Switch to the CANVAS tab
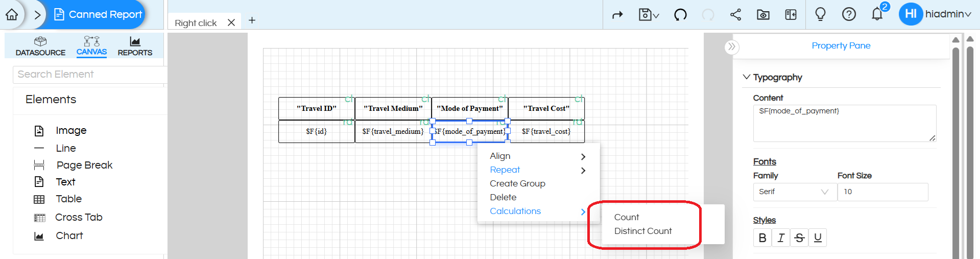Screen dimensions: 980x259 91,46
